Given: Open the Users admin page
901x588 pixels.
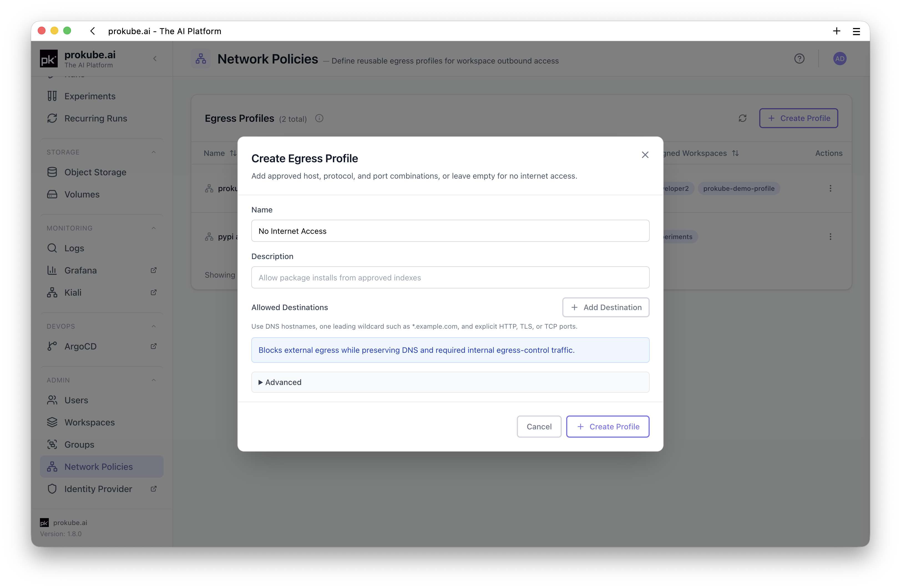Looking at the screenshot, I should tap(102, 400).
